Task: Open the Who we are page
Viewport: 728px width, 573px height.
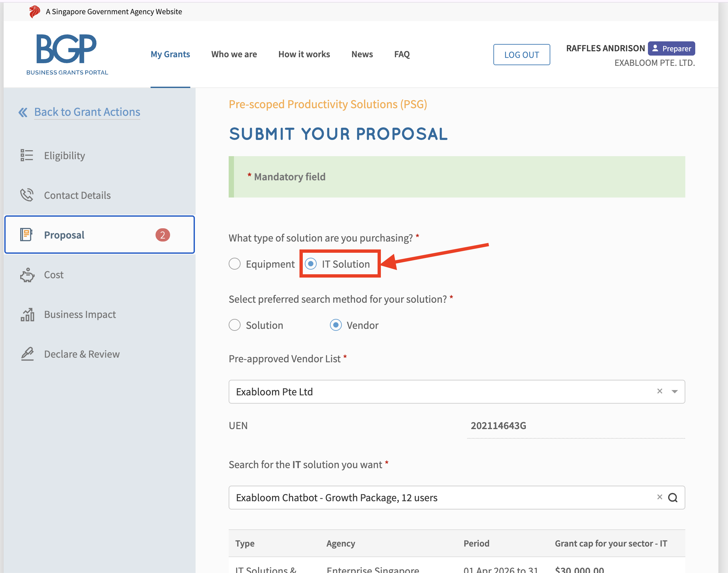Action: coord(234,54)
